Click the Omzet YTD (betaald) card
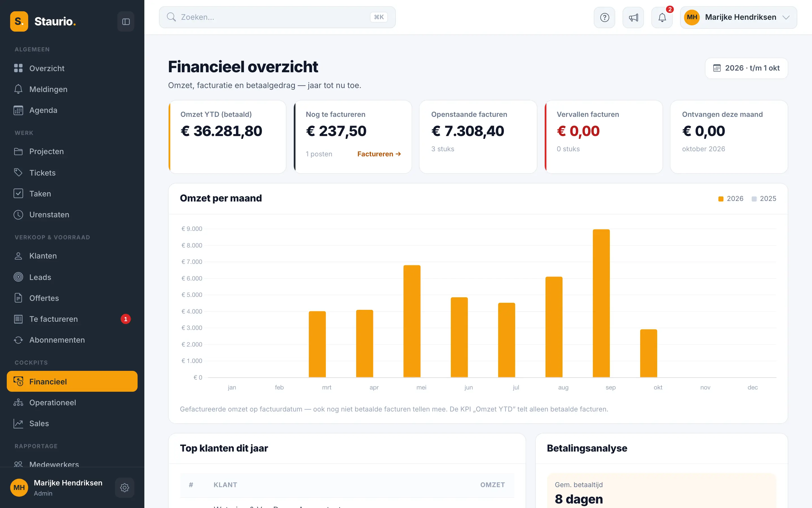The height and width of the screenshot is (508, 812). coord(227,137)
